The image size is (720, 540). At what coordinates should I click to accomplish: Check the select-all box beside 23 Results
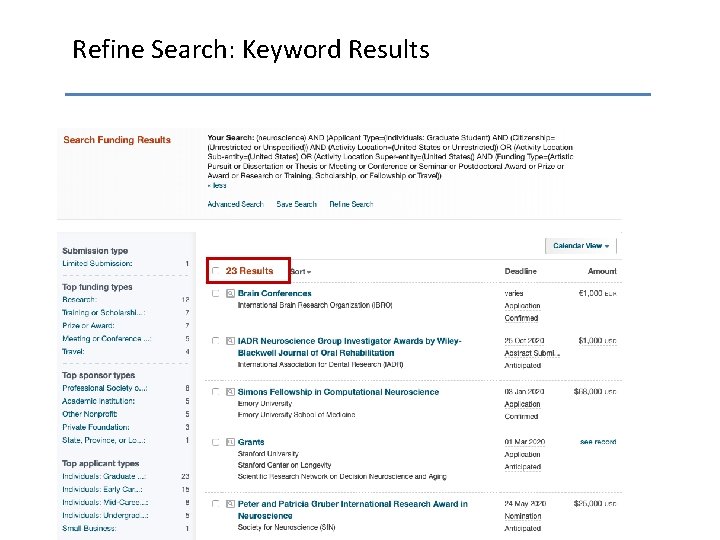pos(215,271)
